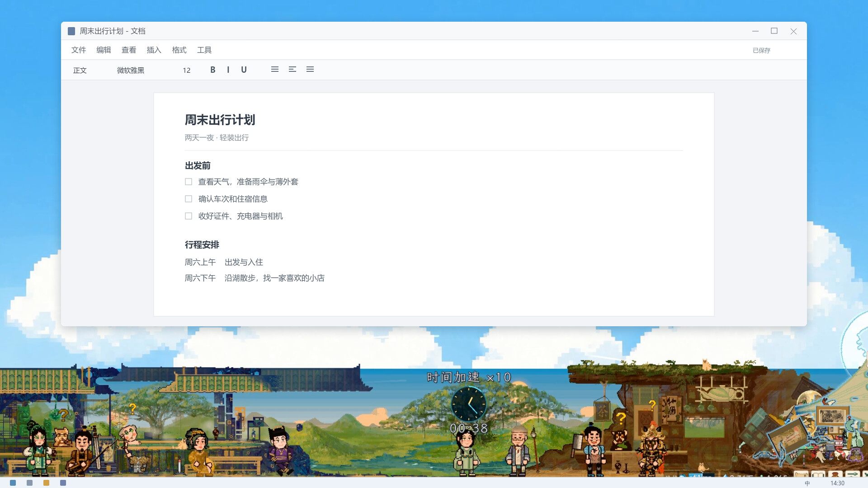Click the 周六下午 沿湖散步 schedule line
Image resolution: width=868 pixels, height=488 pixels.
tap(255, 278)
